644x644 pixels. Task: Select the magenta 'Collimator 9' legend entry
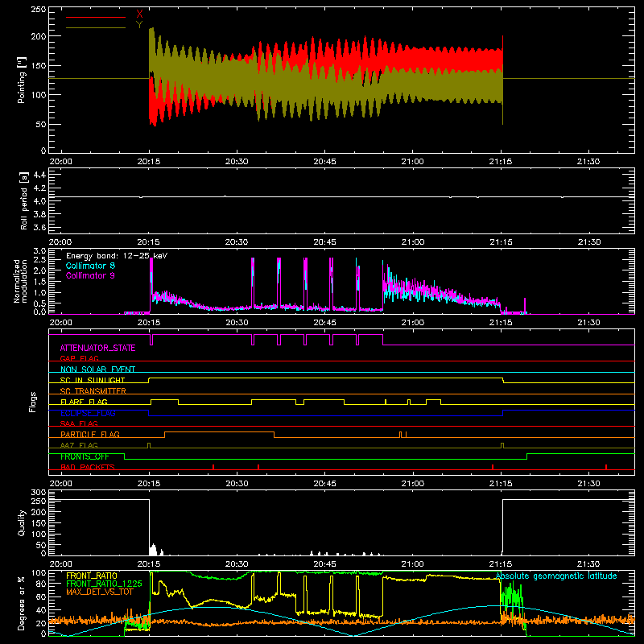pos(90,275)
